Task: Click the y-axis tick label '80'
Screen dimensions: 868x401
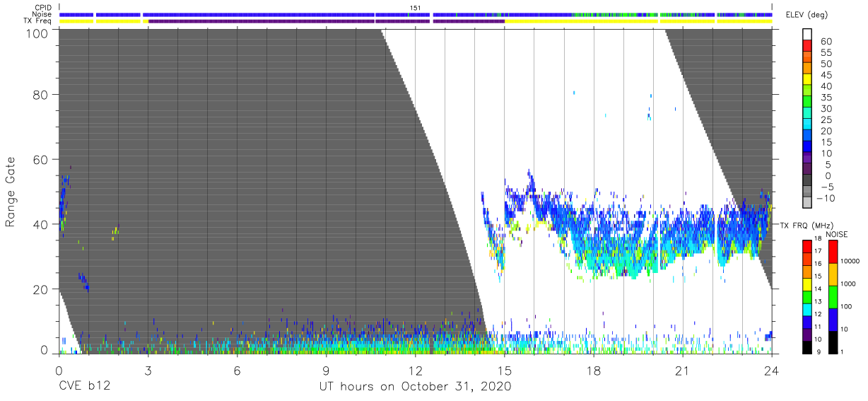Action: (42, 95)
